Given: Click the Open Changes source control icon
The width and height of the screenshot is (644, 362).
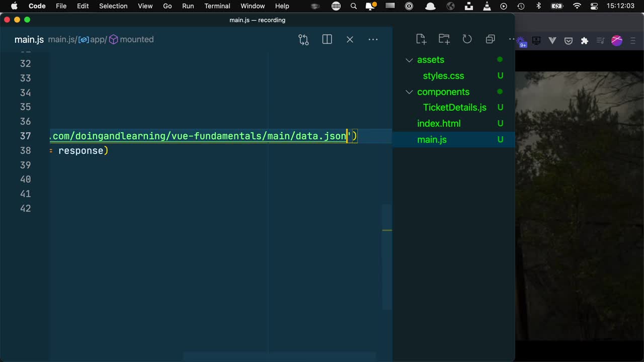Looking at the screenshot, I should point(303,40).
